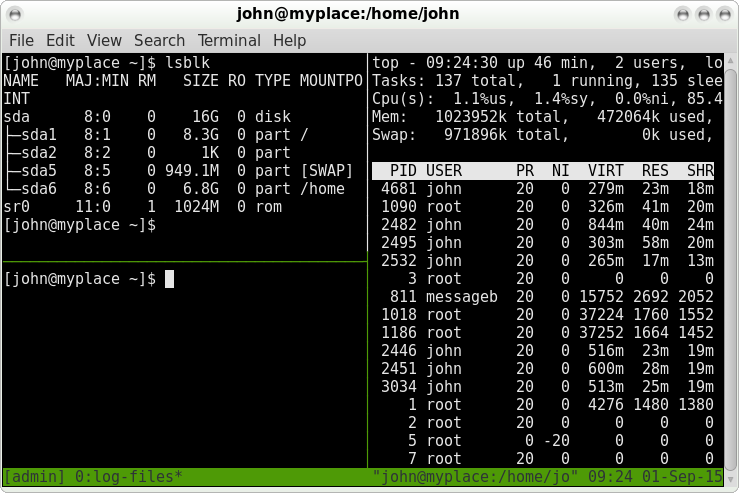Click the PID column header in top
Image resolution: width=739 pixels, height=493 pixels.
pyautogui.click(x=403, y=171)
